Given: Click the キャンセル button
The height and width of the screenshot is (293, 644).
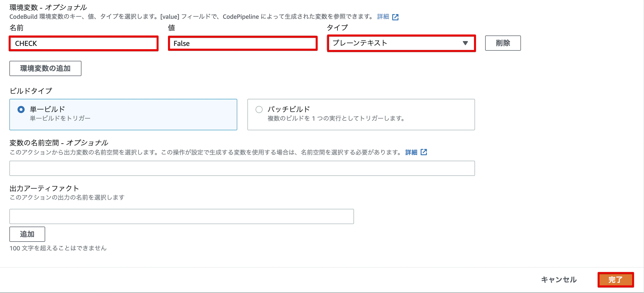Looking at the screenshot, I should (559, 280).
